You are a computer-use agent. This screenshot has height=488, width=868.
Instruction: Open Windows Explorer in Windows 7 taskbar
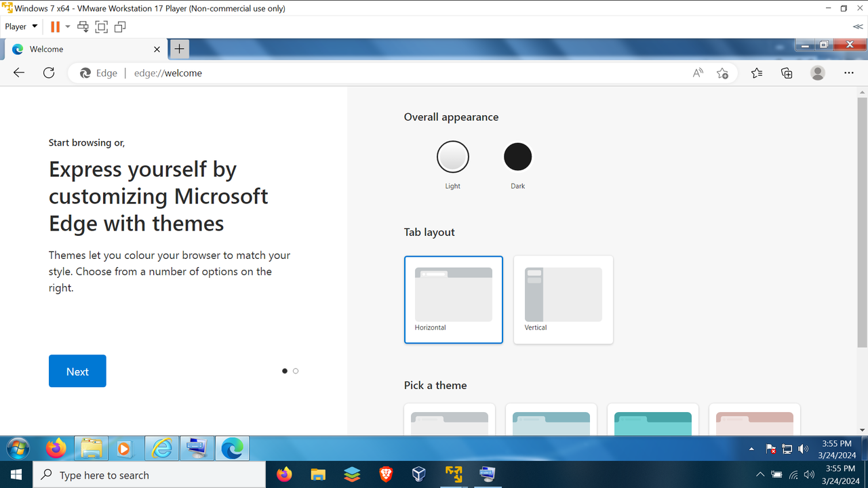(92, 449)
